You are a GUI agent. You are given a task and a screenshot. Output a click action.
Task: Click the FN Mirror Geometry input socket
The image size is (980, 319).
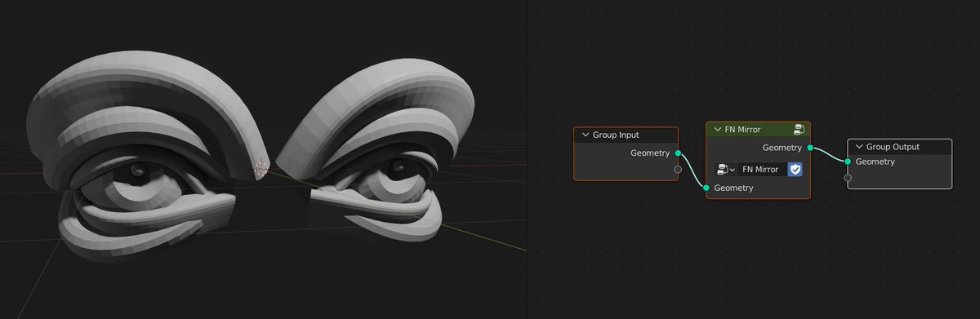point(706,188)
